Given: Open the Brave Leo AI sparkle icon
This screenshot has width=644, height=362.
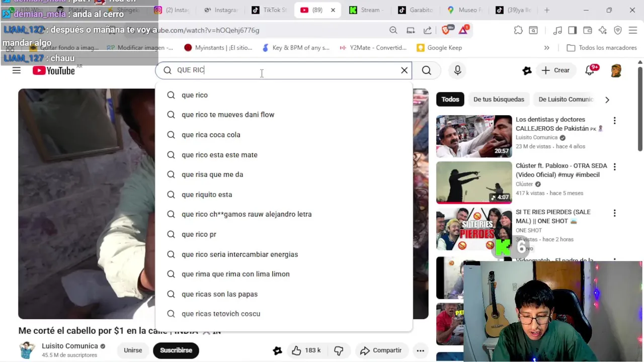Looking at the screenshot, I should [603, 30].
